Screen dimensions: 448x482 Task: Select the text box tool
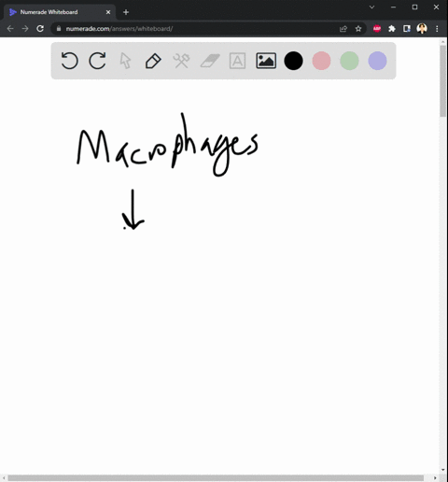[237, 61]
